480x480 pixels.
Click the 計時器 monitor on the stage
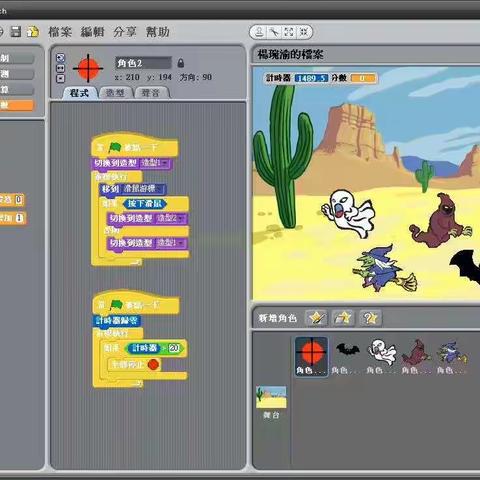click(297, 78)
